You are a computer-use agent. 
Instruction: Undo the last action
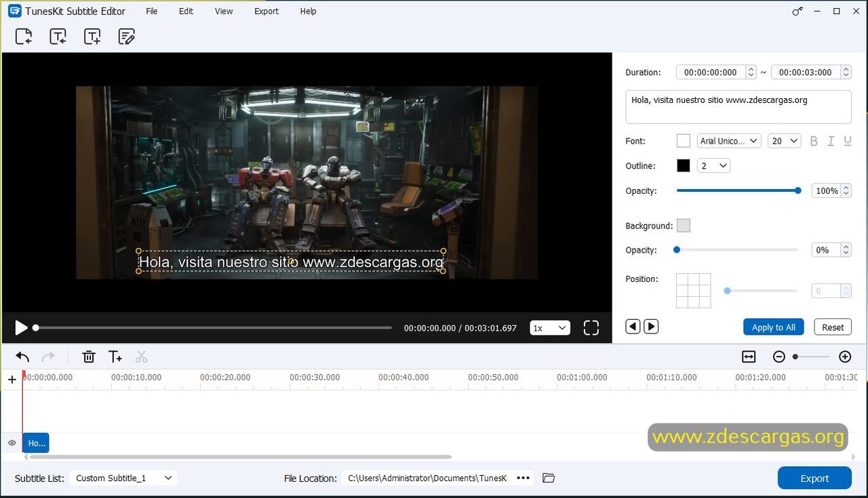pos(22,356)
